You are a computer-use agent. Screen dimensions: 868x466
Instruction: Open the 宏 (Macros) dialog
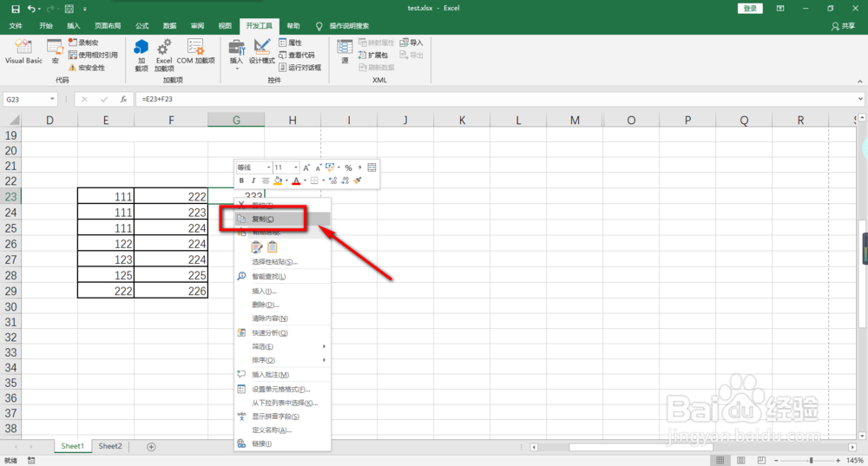tap(55, 52)
